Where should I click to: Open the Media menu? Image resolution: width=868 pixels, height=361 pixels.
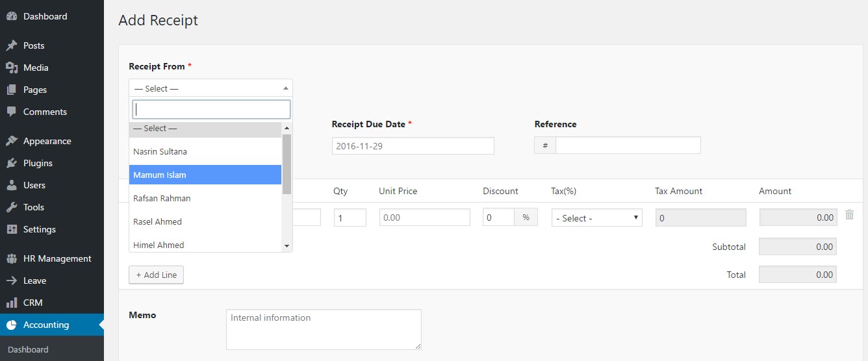pos(52,68)
